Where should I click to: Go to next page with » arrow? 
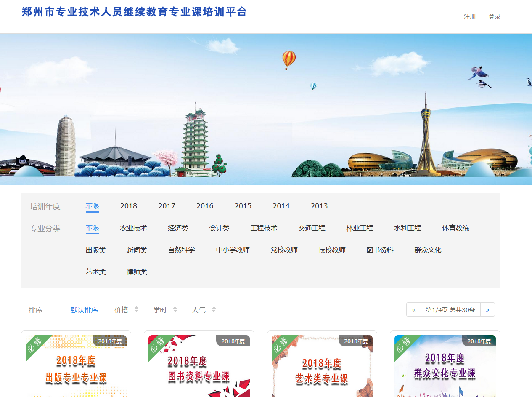(x=487, y=310)
